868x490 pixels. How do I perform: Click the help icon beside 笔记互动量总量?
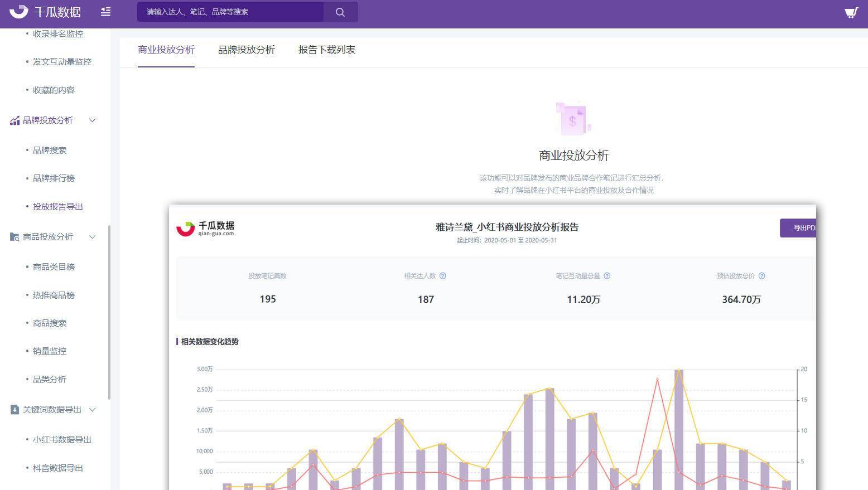pos(607,276)
